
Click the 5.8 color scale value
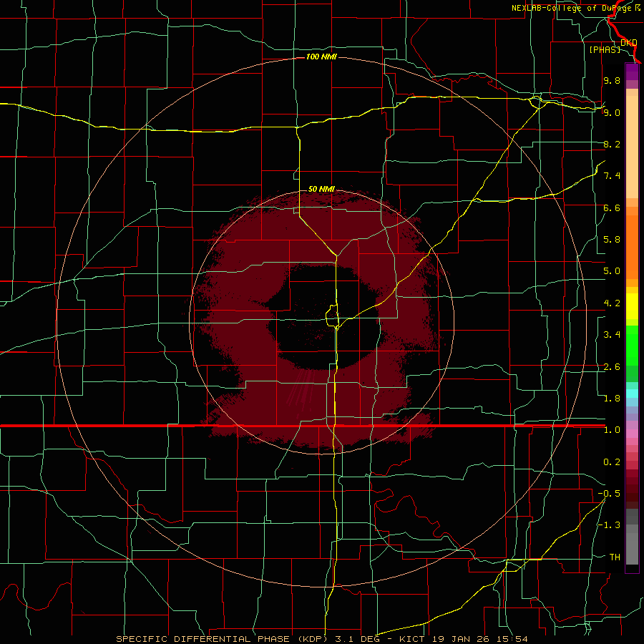[x=612, y=240]
